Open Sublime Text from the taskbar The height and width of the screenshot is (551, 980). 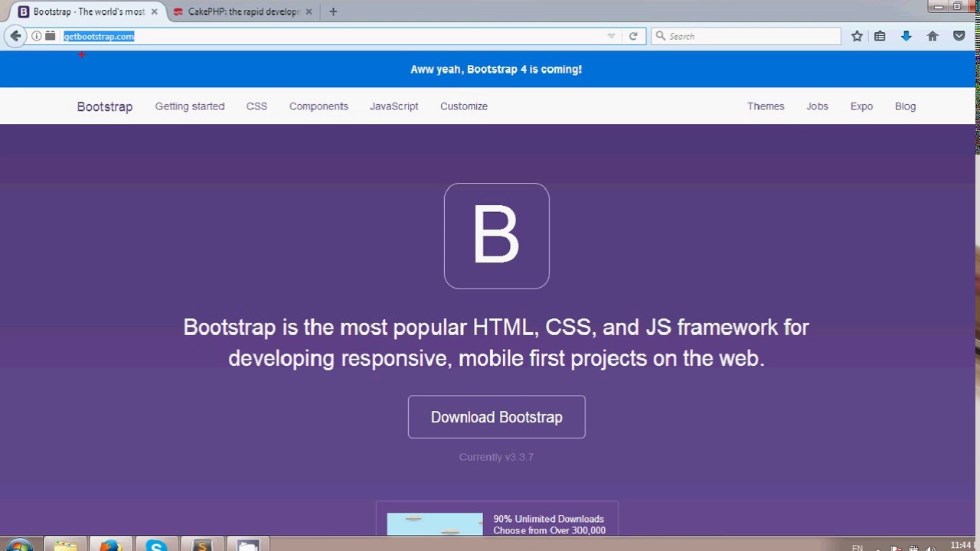coord(202,546)
